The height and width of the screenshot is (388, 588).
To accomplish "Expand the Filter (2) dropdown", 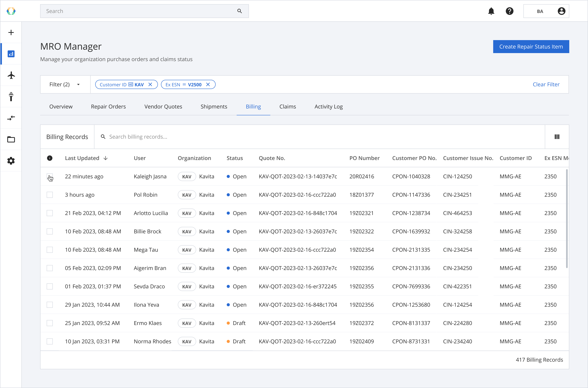I will [x=65, y=84].
